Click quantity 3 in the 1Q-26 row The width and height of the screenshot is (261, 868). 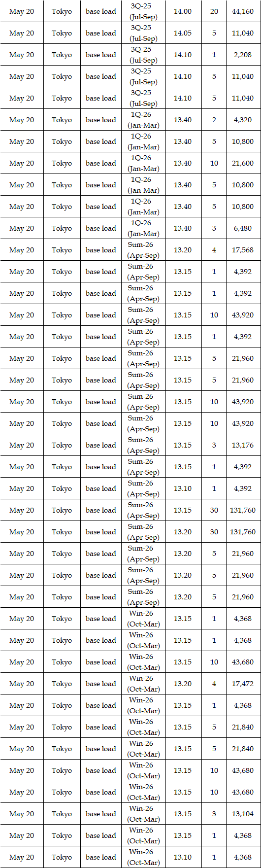214,228
